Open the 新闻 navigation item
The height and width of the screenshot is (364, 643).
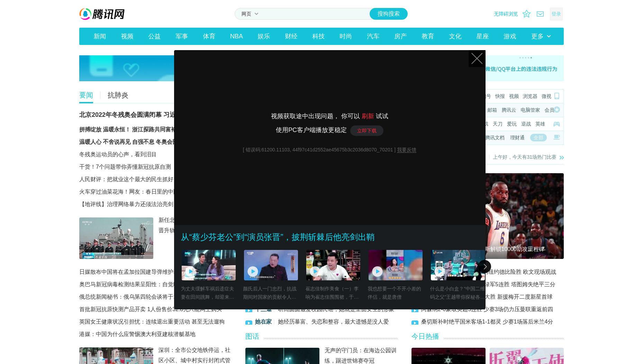pos(100,36)
